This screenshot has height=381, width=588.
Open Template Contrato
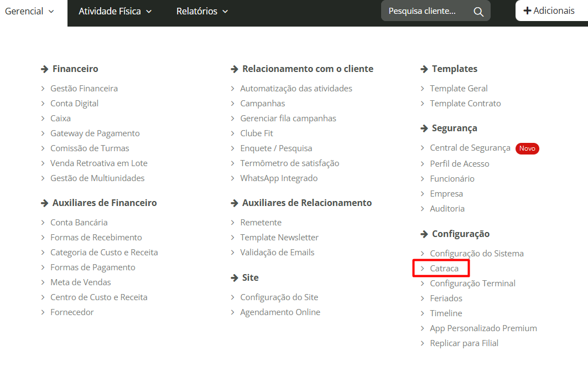click(465, 104)
